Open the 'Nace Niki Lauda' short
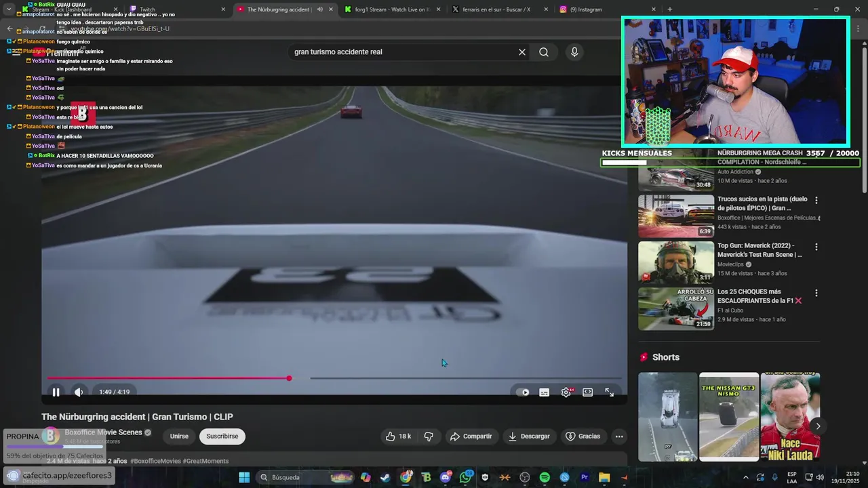868x488 pixels. [790, 417]
